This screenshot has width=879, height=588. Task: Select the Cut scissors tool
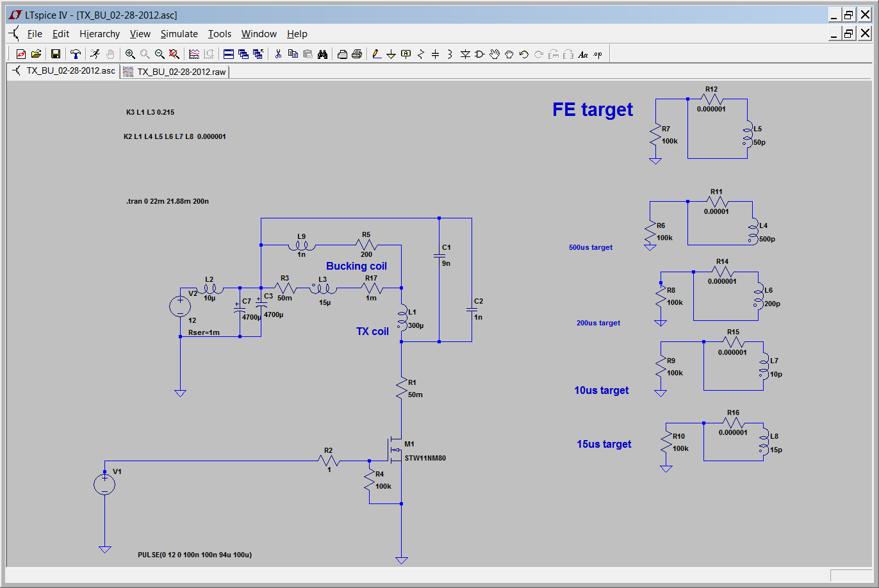tap(278, 54)
